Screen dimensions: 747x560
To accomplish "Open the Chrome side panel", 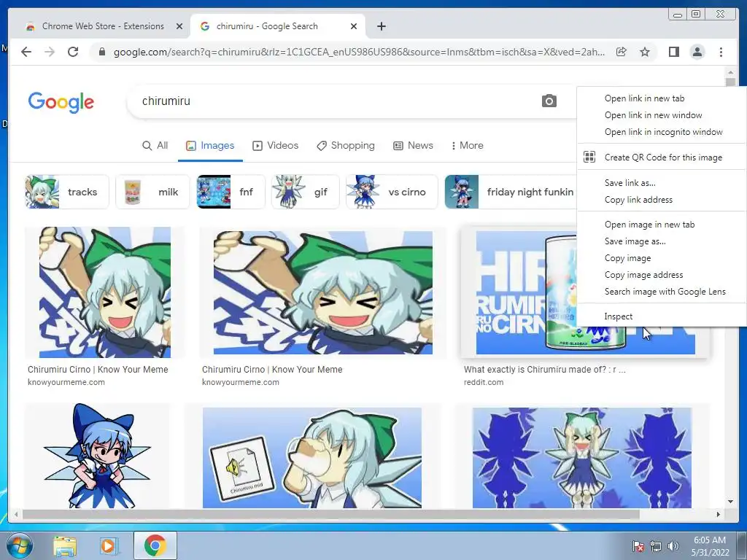I will pos(673,52).
